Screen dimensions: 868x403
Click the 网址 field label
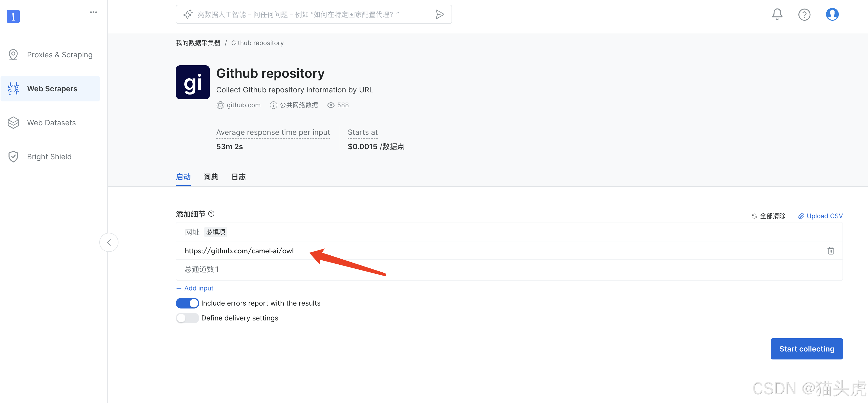click(x=192, y=232)
